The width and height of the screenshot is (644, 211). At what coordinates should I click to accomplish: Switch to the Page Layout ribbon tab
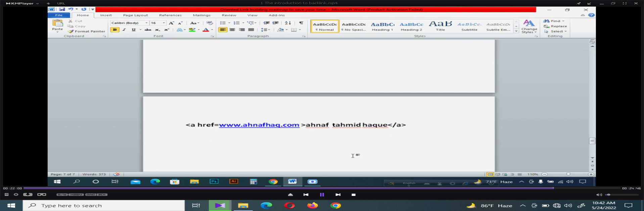[135, 15]
